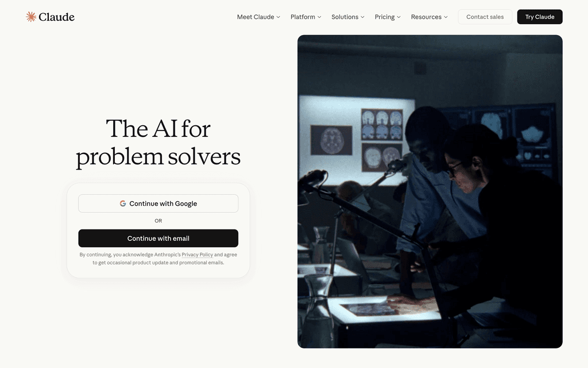This screenshot has width=588, height=368.
Task: Select the Pricing menu label
Action: pyautogui.click(x=384, y=17)
